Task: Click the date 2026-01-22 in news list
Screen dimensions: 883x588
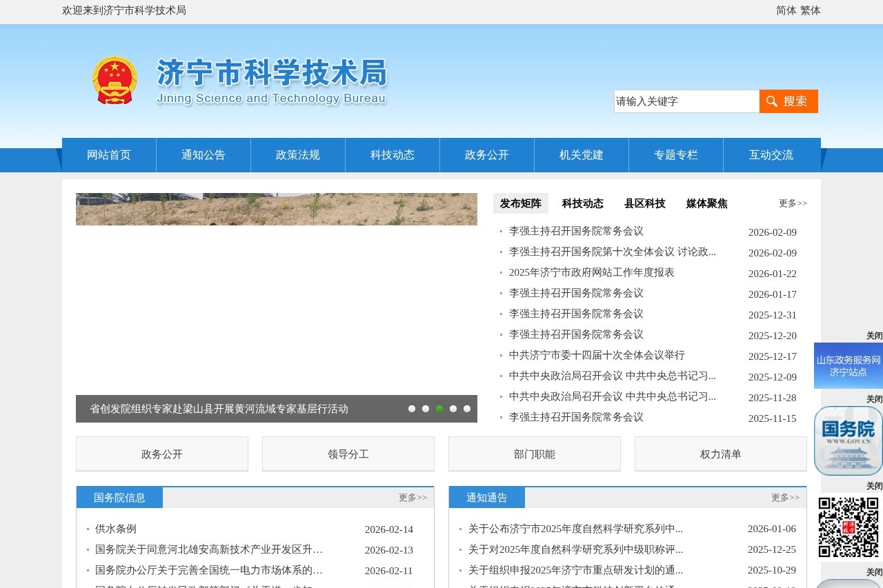Action: tap(773, 274)
